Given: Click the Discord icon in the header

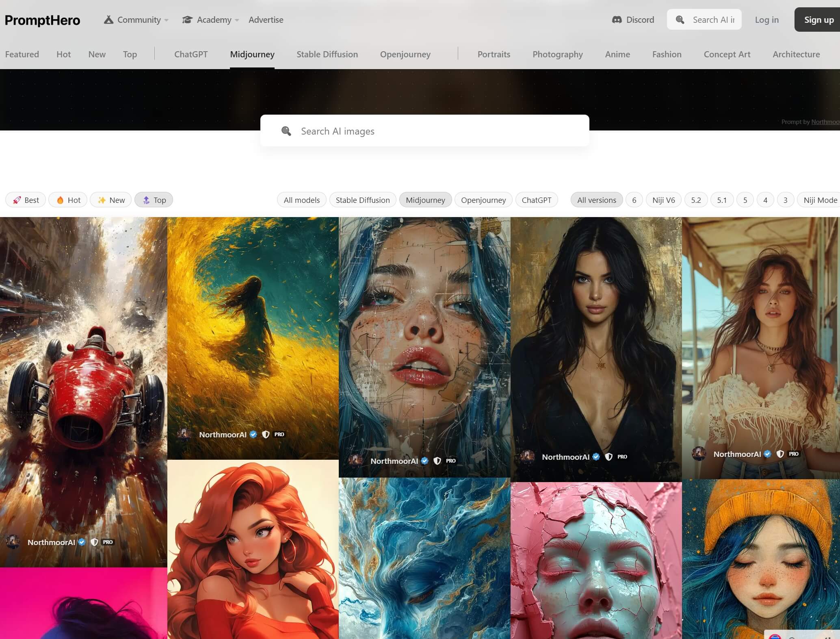Looking at the screenshot, I should pyautogui.click(x=617, y=20).
